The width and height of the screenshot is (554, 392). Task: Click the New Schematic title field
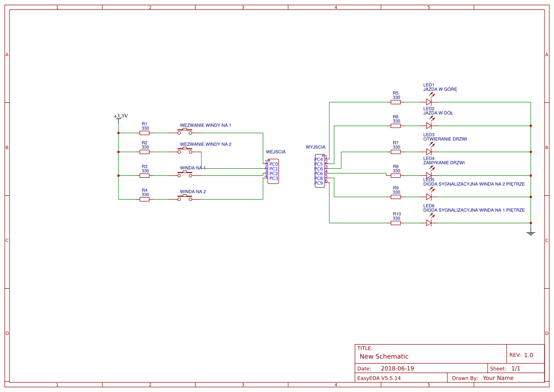tap(384, 356)
